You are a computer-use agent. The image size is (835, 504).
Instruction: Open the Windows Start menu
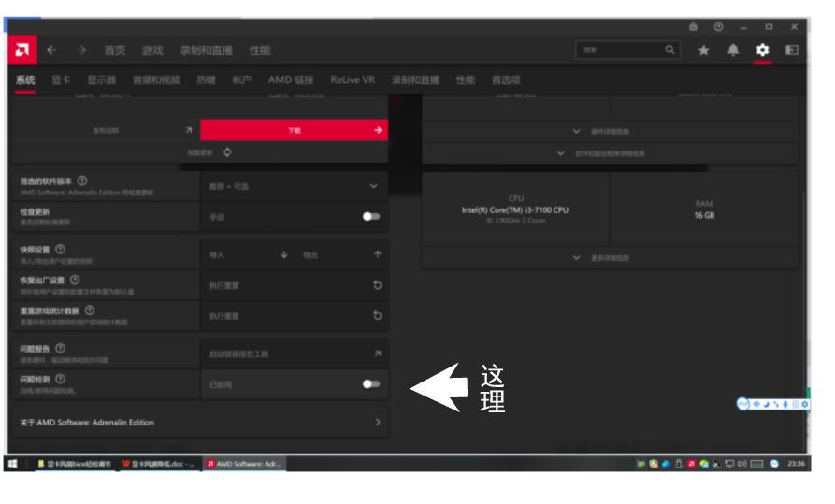tap(12, 464)
